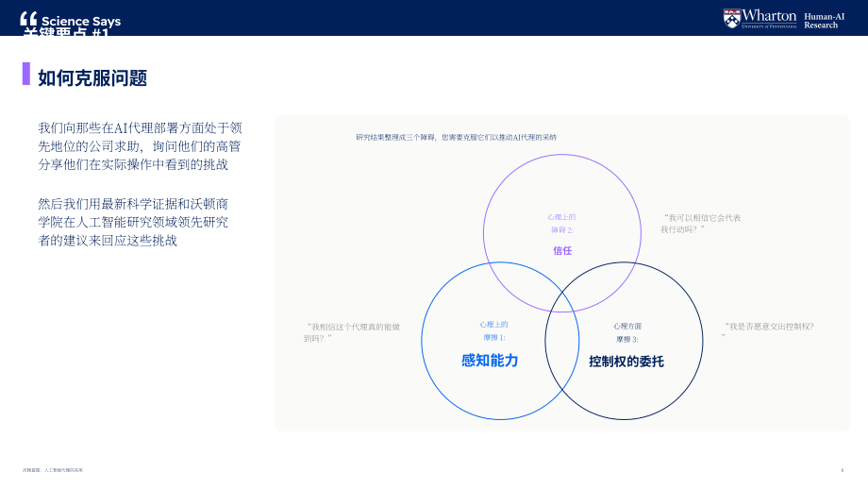The image size is (868, 489).
Task: Click the "心理方面 摩擦 3:" label
Action: click(627, 332)
